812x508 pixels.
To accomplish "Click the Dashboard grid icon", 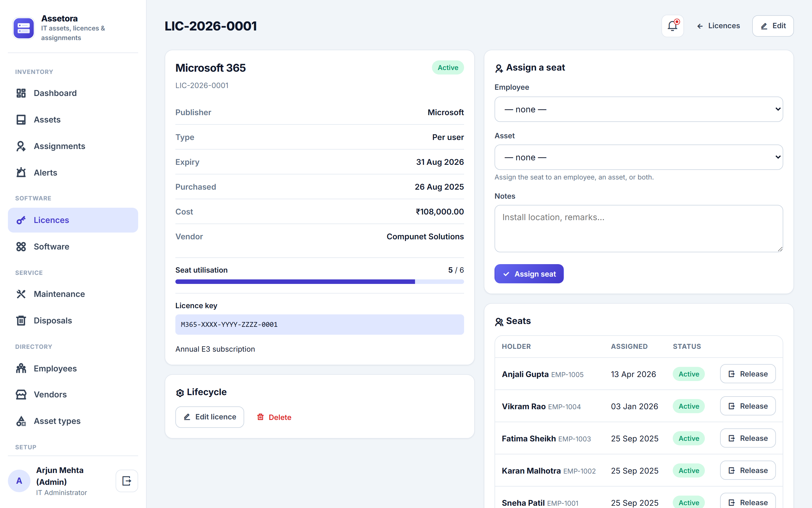I will [x=21, y=93].
